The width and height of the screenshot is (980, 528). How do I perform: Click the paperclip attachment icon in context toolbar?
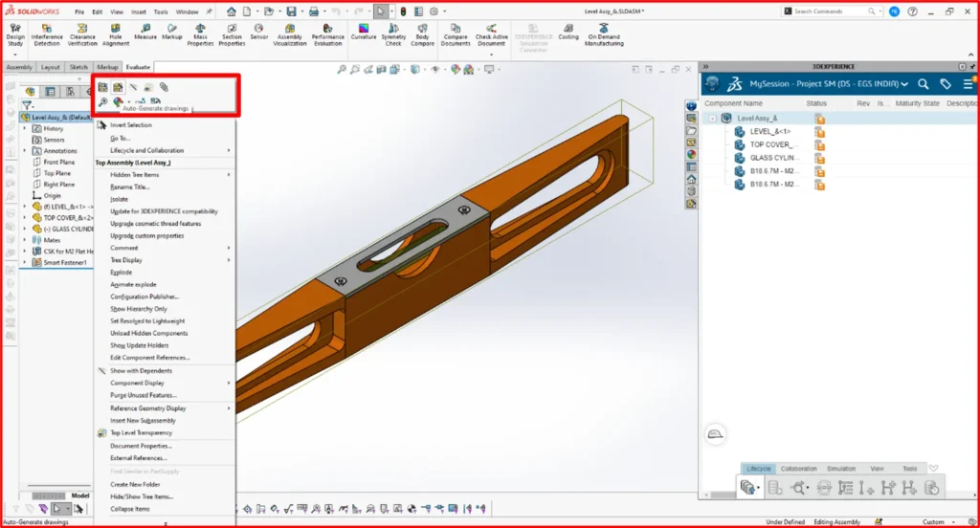(164, 87)
